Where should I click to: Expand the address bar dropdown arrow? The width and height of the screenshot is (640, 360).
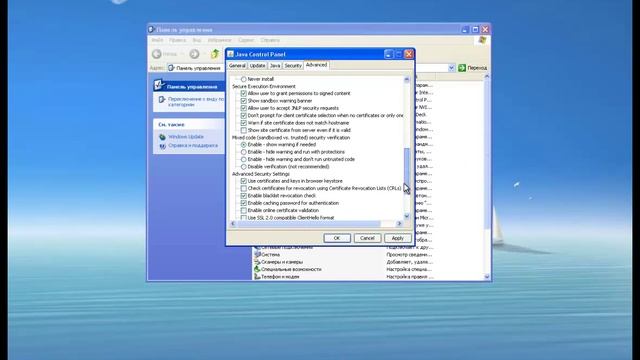click(451, 68)
